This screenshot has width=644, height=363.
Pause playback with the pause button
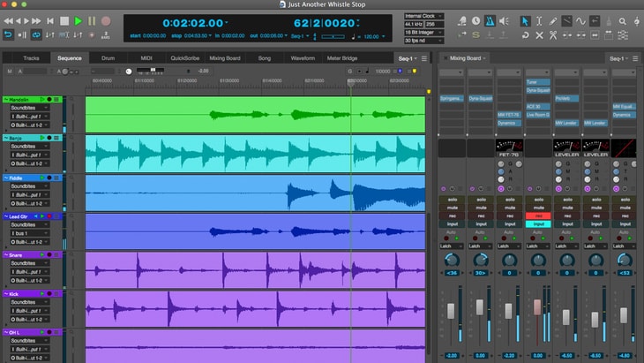pyautogui.click(x=92, y=21)
